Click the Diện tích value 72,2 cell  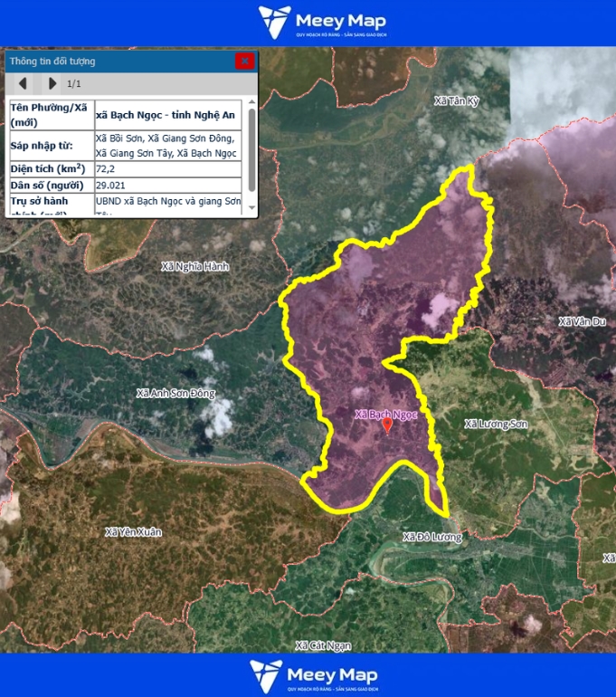click(167, 169)
